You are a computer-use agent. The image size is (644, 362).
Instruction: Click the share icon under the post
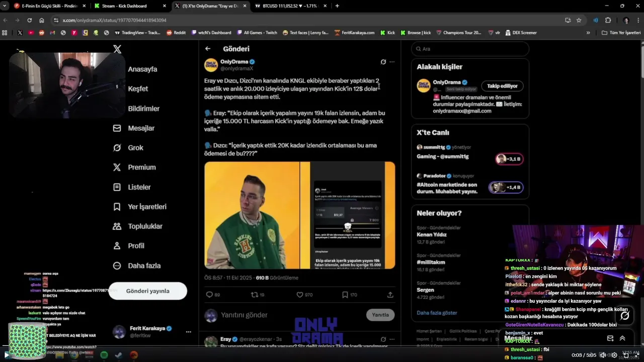pyautogui.click(x=390, y=295)
